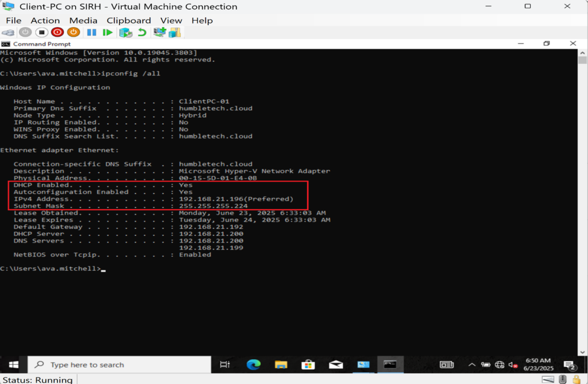Expand hidden system tray icons chevron

[x=472, y=365]
